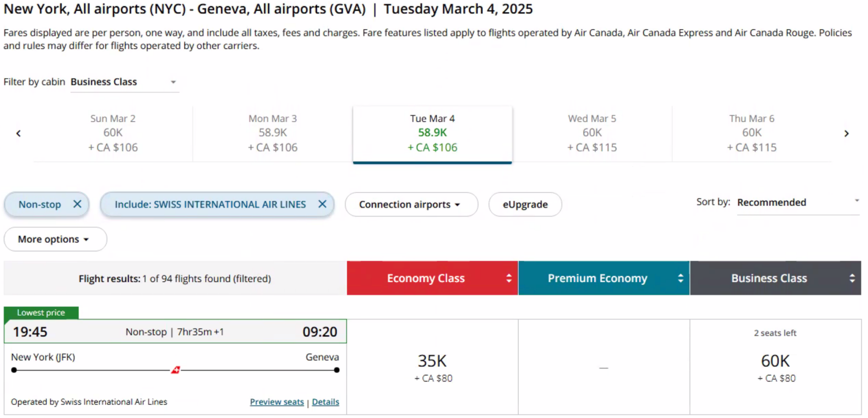
Task: Sort results by Premium Economy arrows
Action: tap(680, 278)
